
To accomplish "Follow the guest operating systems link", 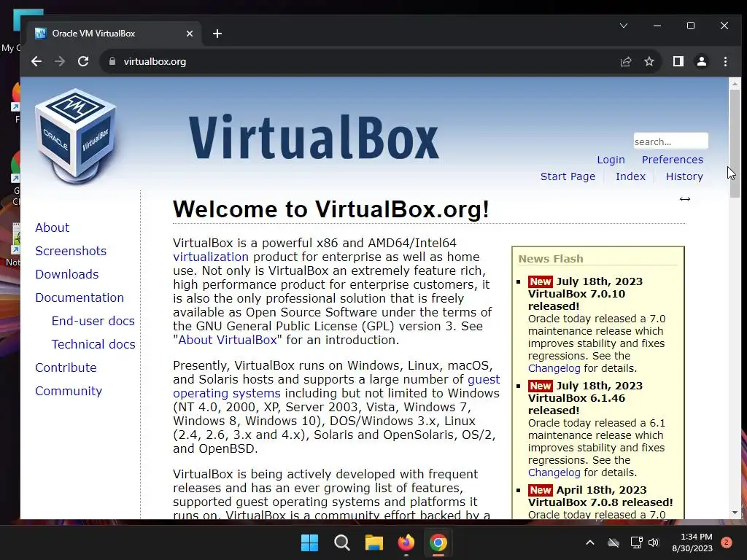I will [x=227, y=393].
